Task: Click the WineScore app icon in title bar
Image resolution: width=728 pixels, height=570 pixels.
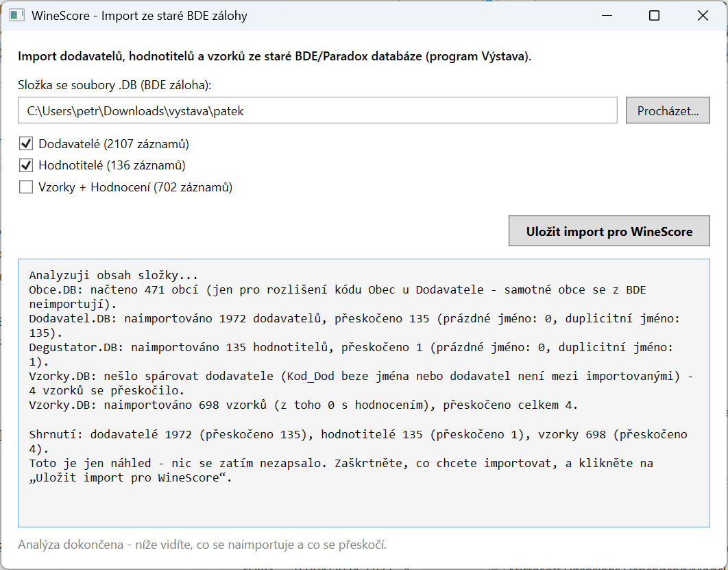Action: click(x=16, y=15)
